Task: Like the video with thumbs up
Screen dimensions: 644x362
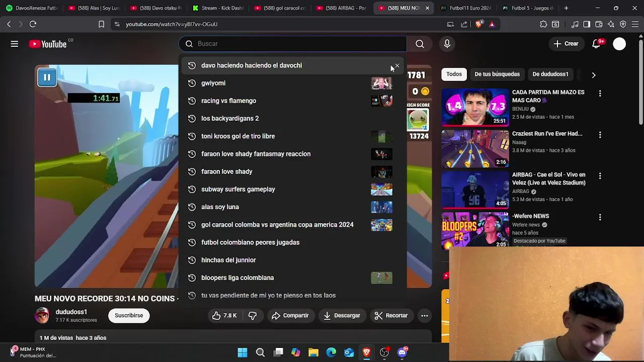Action: (224, 315)
